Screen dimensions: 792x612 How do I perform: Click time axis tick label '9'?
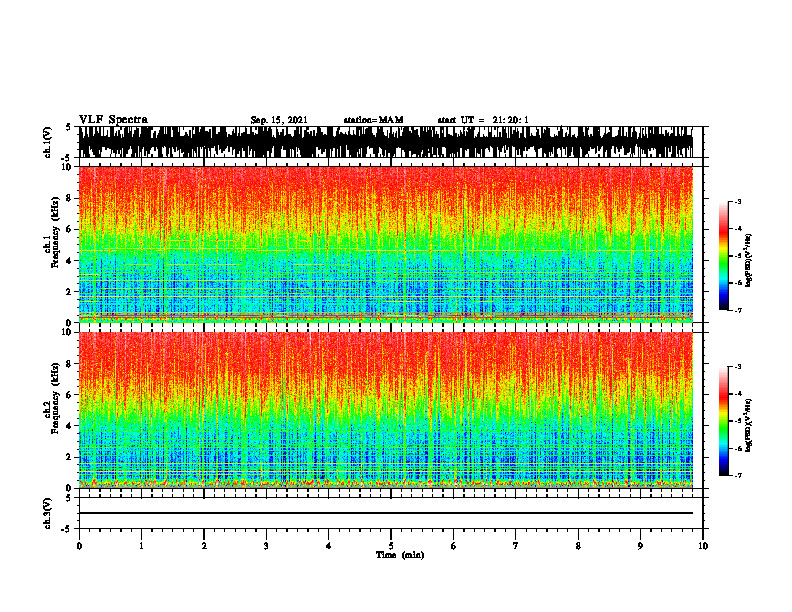click(x=640, y=546)
